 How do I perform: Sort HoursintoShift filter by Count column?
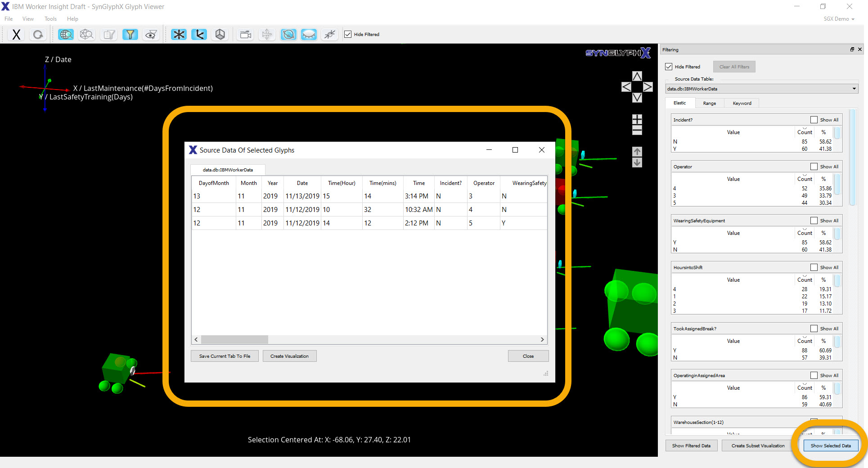point(805,280)
